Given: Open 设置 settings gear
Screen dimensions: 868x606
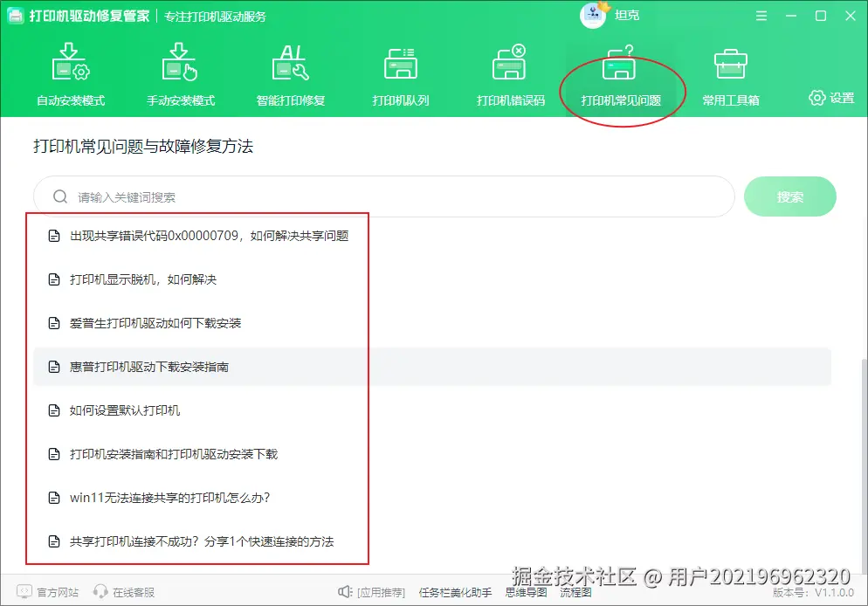Looking at the screenshot, I should (x=831, y=98).
